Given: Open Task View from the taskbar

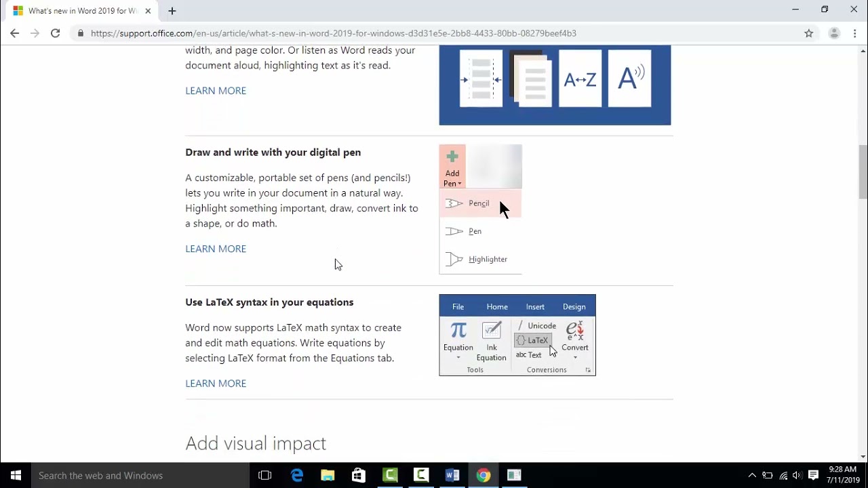Looking at the screenshot, I should [265, 475].
